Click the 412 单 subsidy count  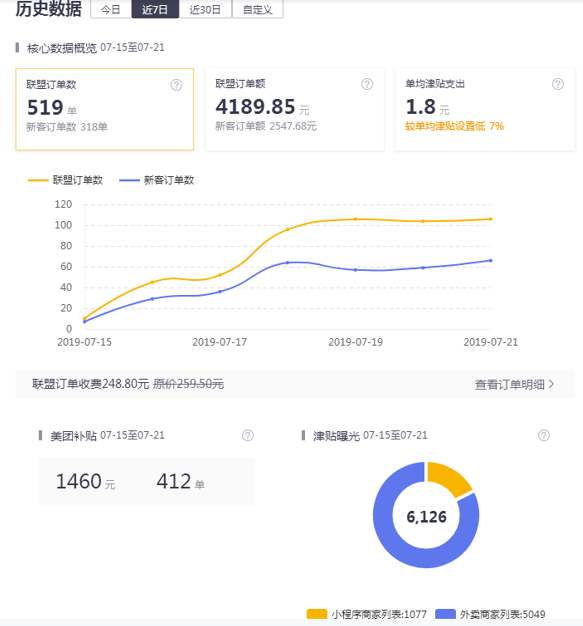pos(180,481)
